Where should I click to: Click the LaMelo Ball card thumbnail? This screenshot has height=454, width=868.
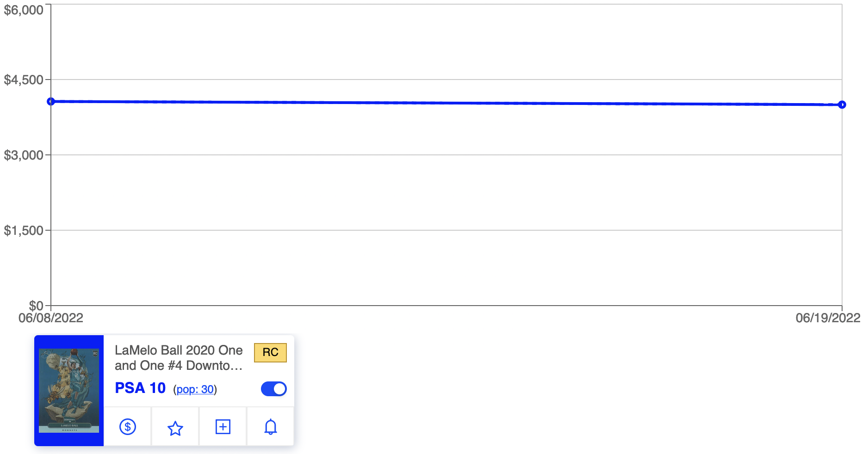pos(69,391)
